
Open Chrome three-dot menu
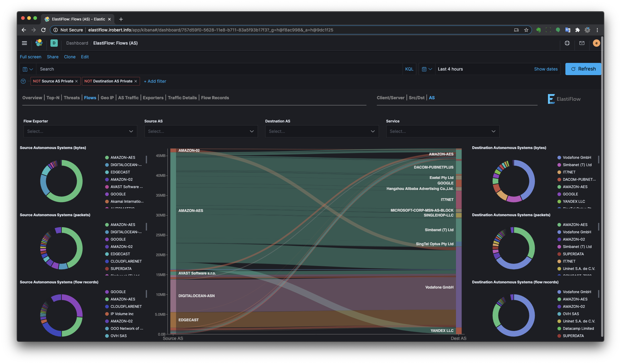pyautogui.click(x=597, y=30)
